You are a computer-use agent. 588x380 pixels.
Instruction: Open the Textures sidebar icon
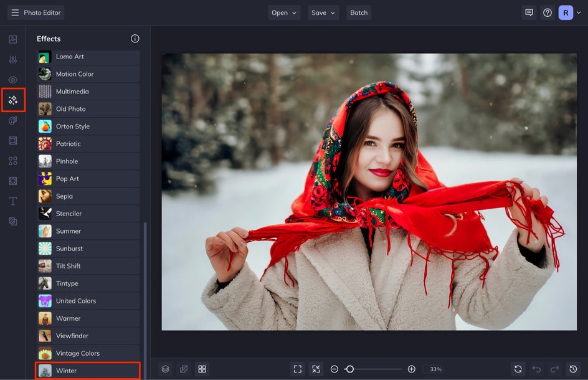point(12,222)
